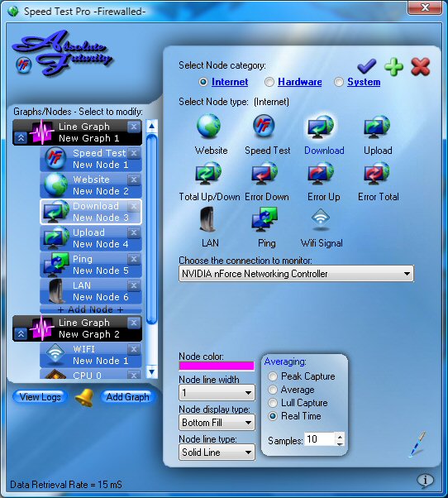448x498 pixels.
Task: Click the magenta Node color swatch
Action: point(217,366)
